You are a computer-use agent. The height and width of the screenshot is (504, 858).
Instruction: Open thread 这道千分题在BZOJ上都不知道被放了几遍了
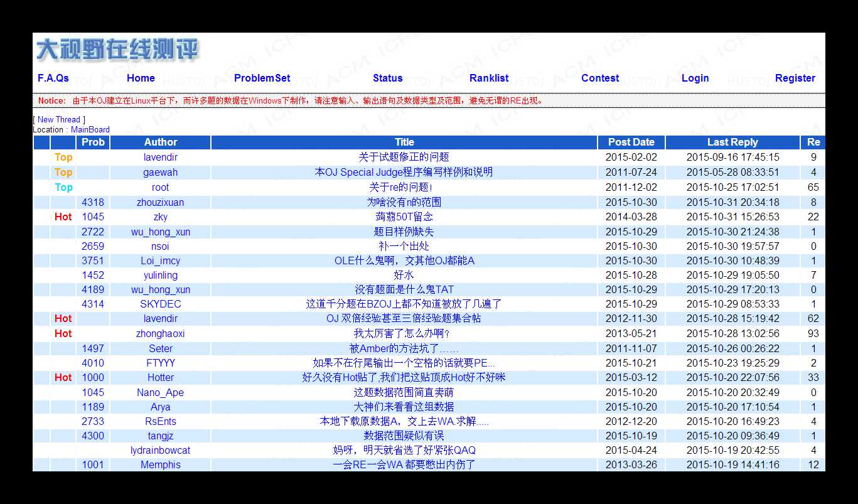404,304
